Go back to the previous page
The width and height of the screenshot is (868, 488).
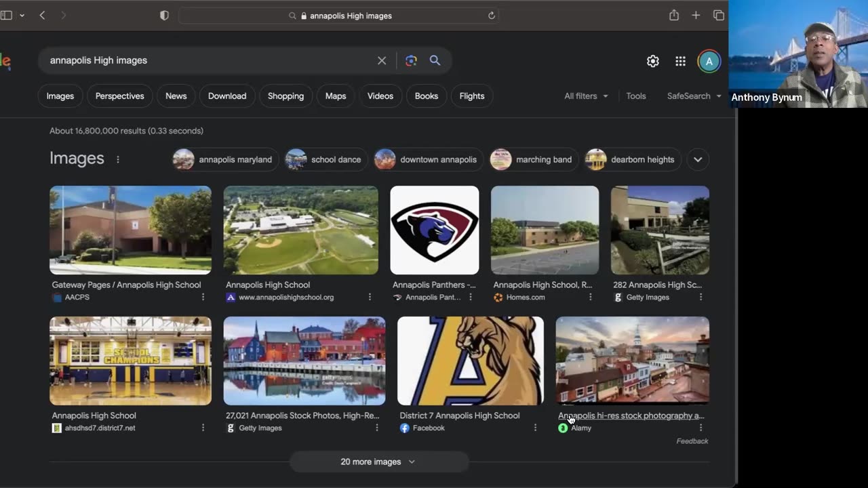point(42,16)
